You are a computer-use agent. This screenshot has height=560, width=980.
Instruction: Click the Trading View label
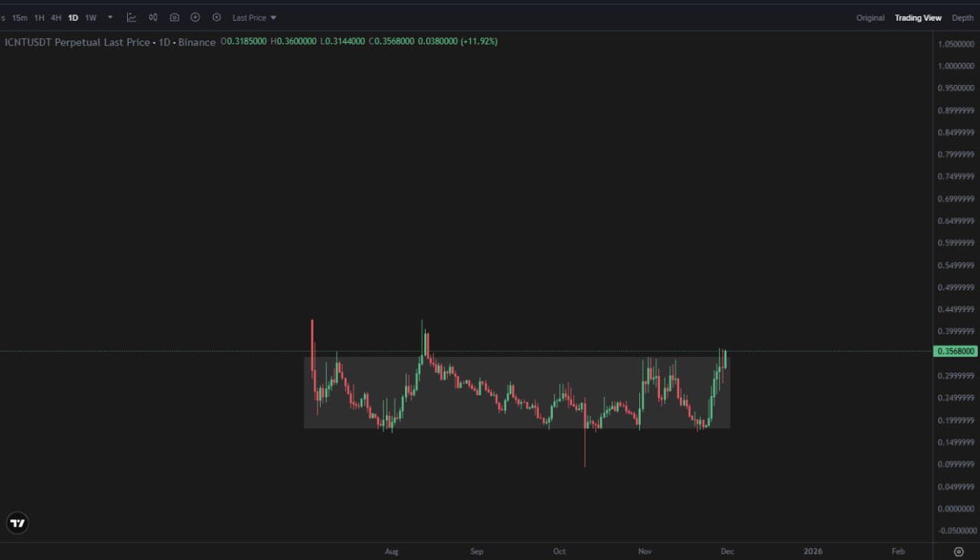pos(918,17)
